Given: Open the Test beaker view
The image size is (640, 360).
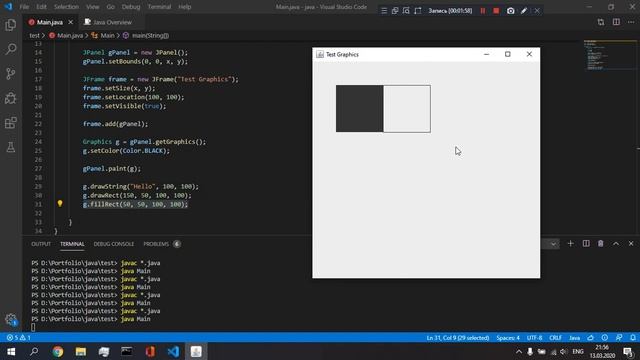Looking at the screenshot, I should tap(11, 147).
